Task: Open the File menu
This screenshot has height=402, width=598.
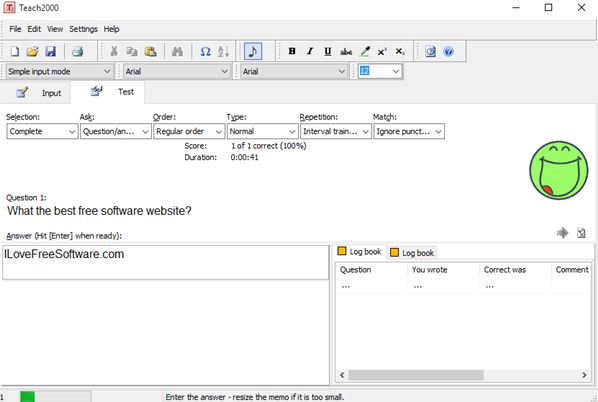Action: pyautogui.click(x=15, y=29)
